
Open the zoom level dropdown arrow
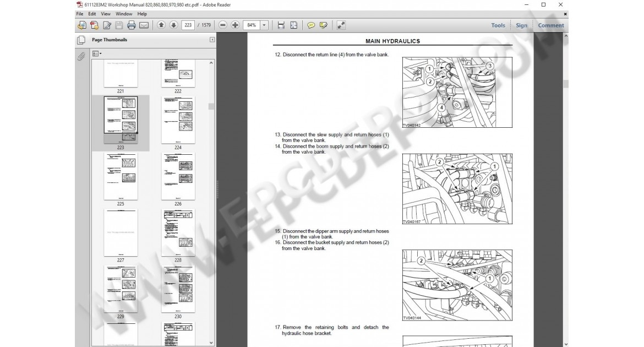264,25
